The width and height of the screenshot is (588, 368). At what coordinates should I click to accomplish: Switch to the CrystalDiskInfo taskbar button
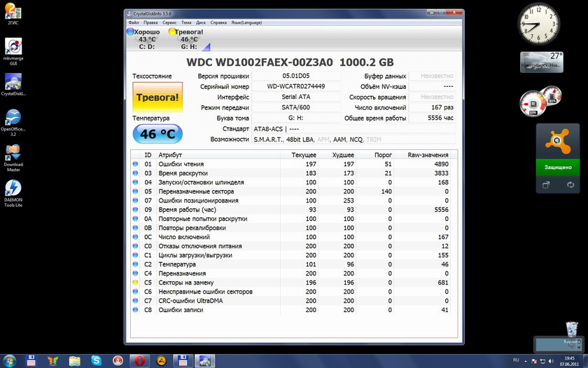click(x=204, y=361)
